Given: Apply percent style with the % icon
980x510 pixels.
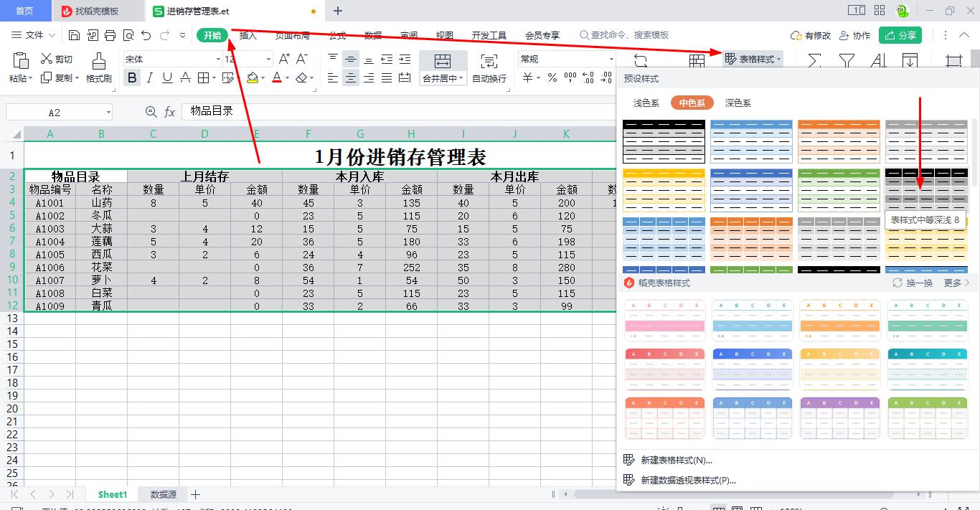Looking at the screenshot, I should point(552,77).
